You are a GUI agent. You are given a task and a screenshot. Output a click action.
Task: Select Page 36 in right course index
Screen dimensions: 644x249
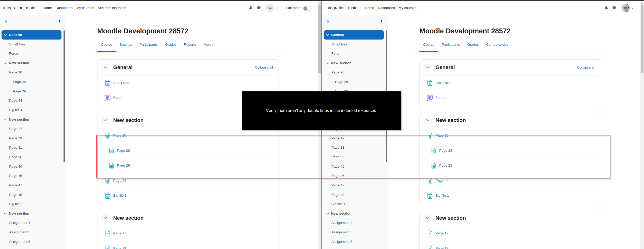pyautogui.click(x=338, y=157)
